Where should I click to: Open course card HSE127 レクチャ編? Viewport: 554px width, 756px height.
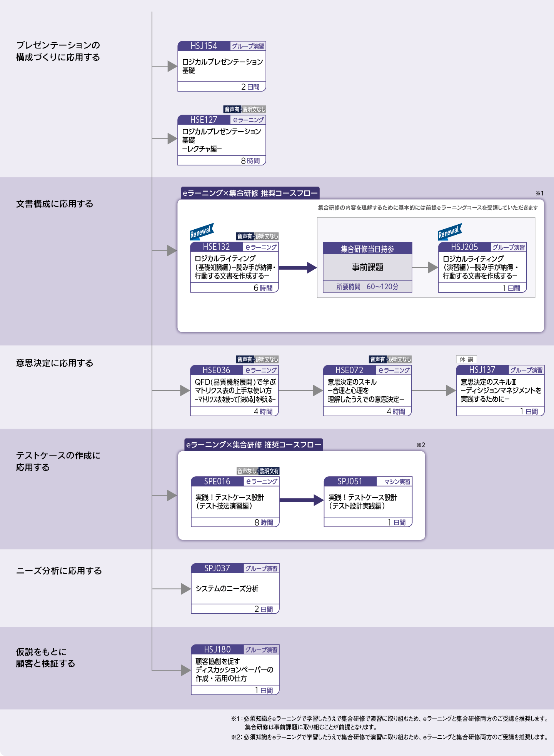point(222,140)
